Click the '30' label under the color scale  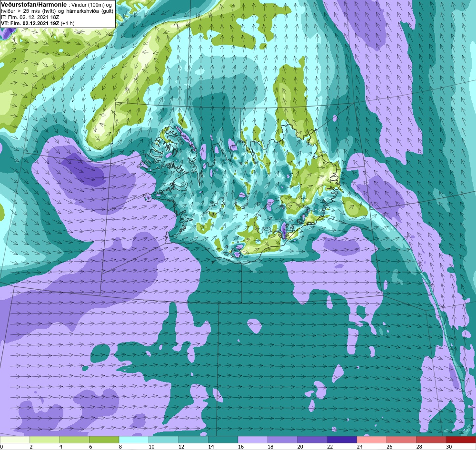click(449, 447)
